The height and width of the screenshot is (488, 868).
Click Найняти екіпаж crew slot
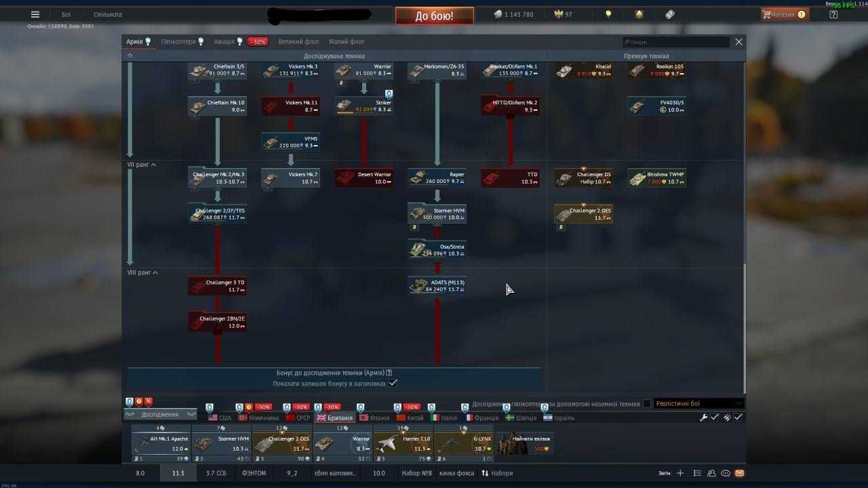click(524, 444)
